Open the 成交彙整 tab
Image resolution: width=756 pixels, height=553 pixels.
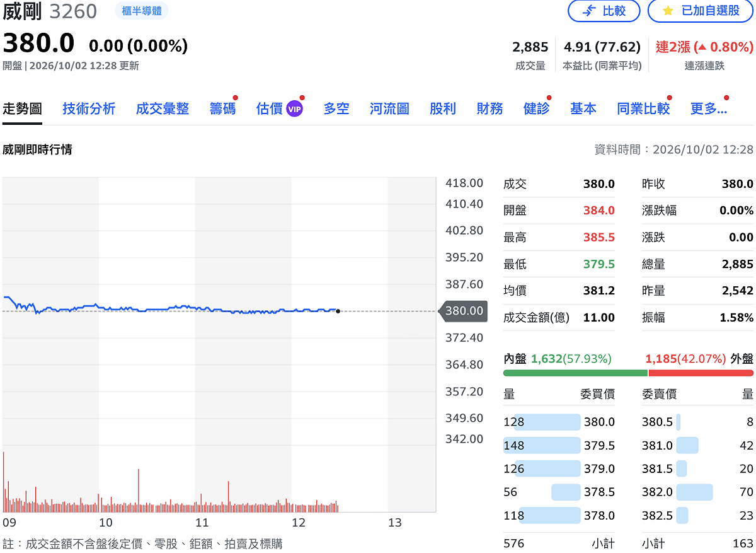[x=163, y=108]
